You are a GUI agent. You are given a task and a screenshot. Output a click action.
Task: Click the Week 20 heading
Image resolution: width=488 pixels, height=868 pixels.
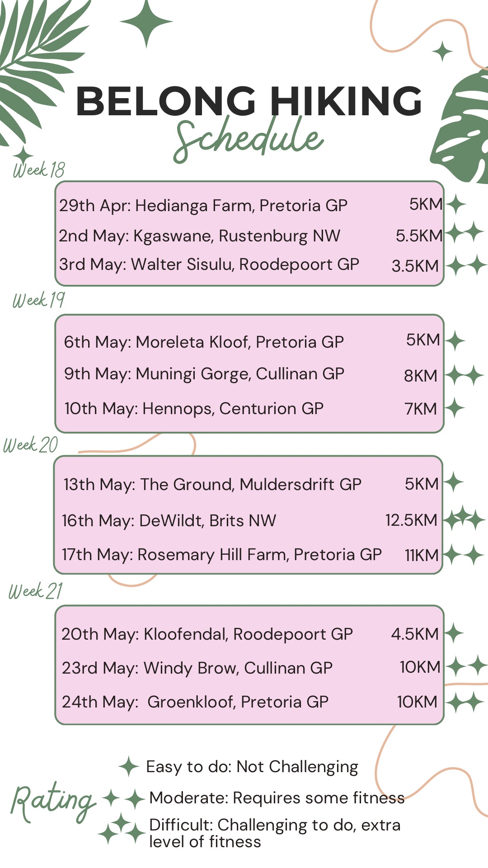[31, 445]
